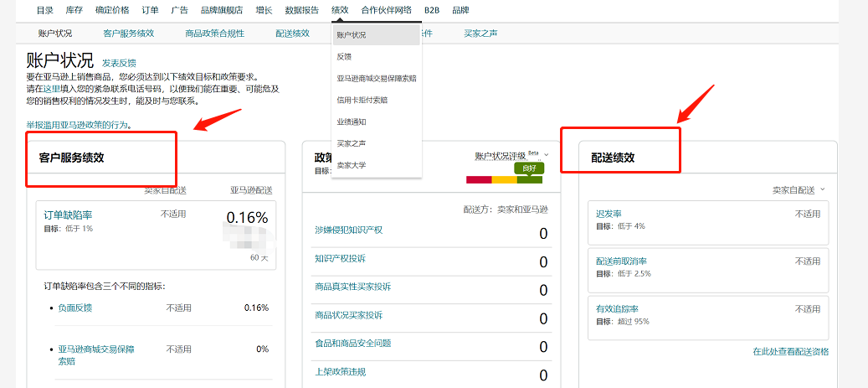Image resolution: width=868 pixels, height=388 pixels.
Task: Switch to the 配送绩效 sub-navigation tab
Action: (292, 34)
